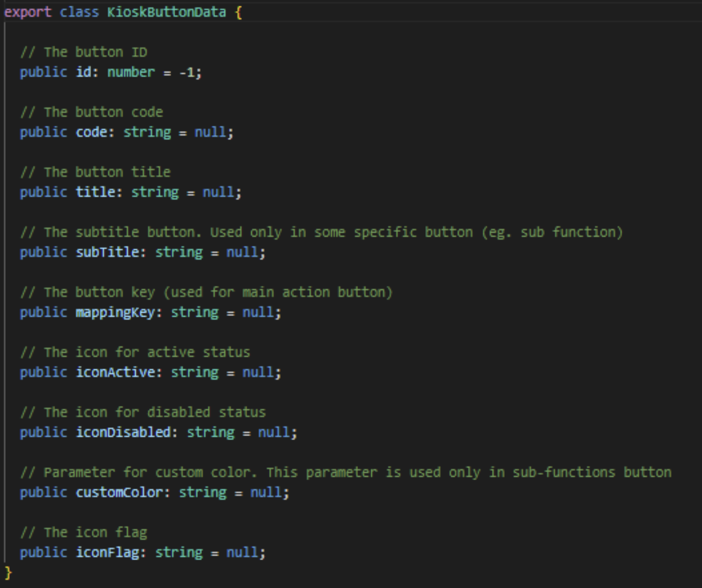The height and width of the screenshot is (588, 702).
Task: Click the title property name
Action: pyautogui.click(x=96, y=192)
